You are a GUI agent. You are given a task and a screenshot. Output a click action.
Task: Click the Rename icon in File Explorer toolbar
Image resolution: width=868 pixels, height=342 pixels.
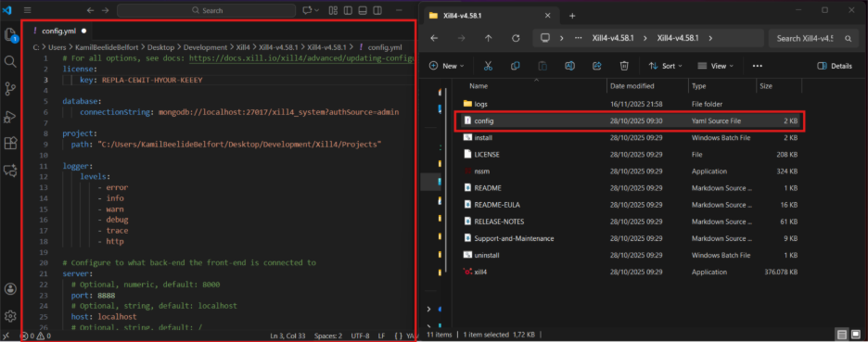pos(569,66)
